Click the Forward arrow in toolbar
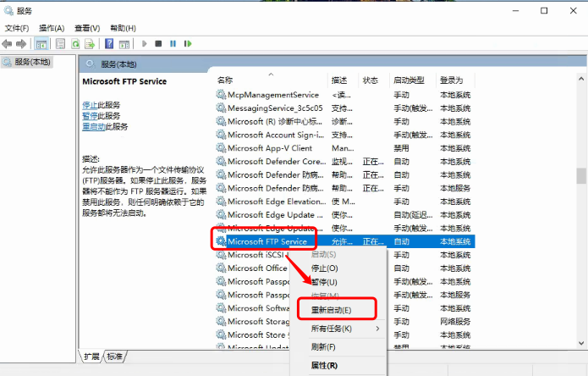The image size is (588, 376). 22,43
